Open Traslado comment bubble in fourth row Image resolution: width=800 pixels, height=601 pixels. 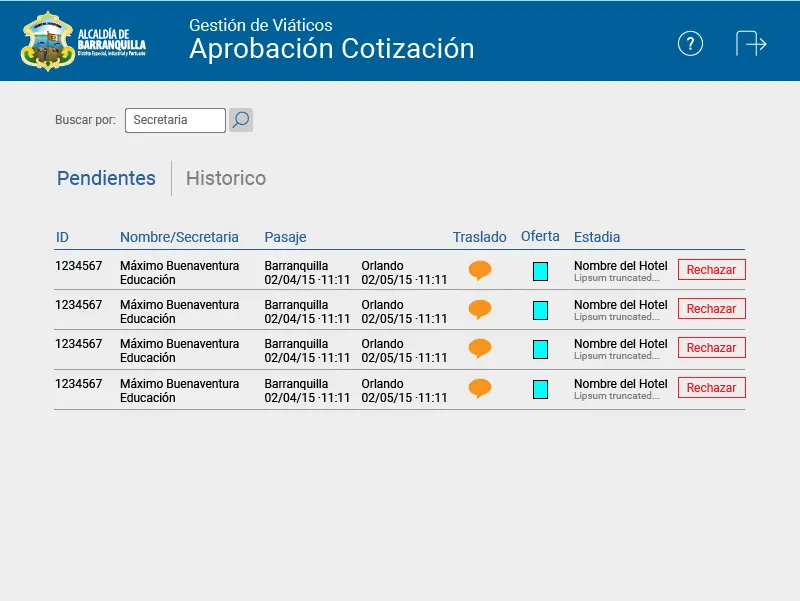click(x=480, y=388)
